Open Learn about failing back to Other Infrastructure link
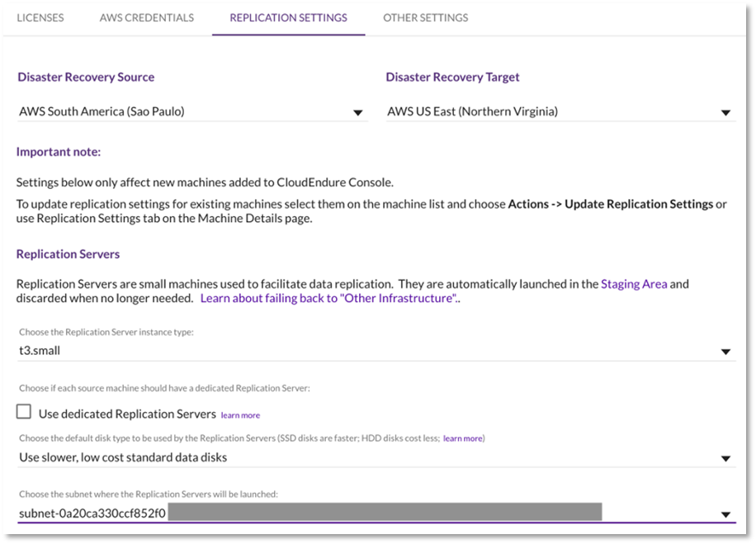This screenshot has height=544, width=756. pyautogui.click(x=328, y=299)
